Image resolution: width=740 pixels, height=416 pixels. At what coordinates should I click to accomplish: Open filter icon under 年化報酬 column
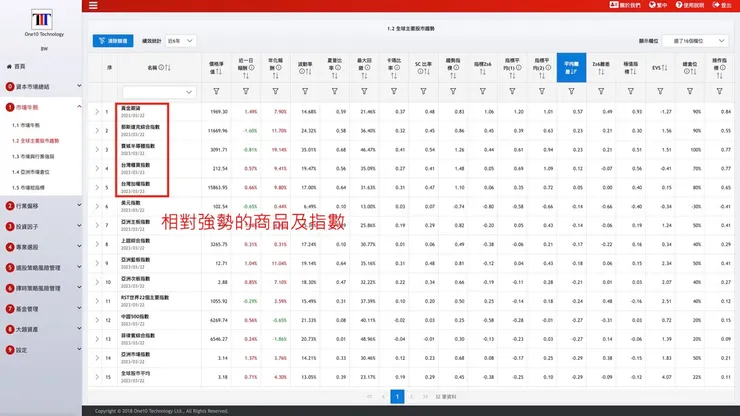click(x=275, y=91)
